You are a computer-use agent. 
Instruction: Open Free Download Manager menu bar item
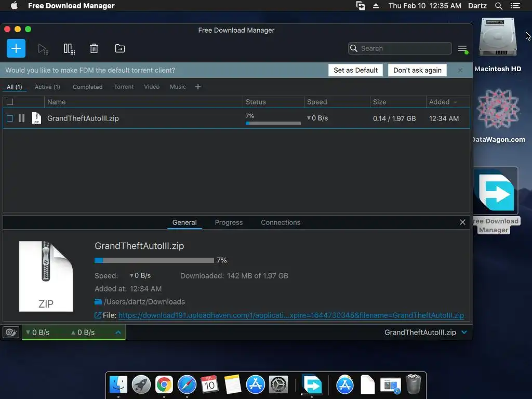(71, 6)
